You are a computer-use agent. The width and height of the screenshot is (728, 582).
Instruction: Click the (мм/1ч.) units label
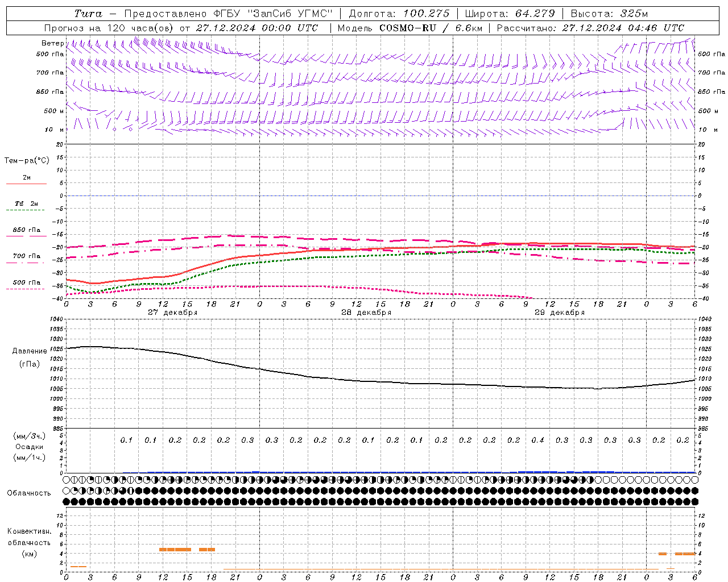[30, 458]
